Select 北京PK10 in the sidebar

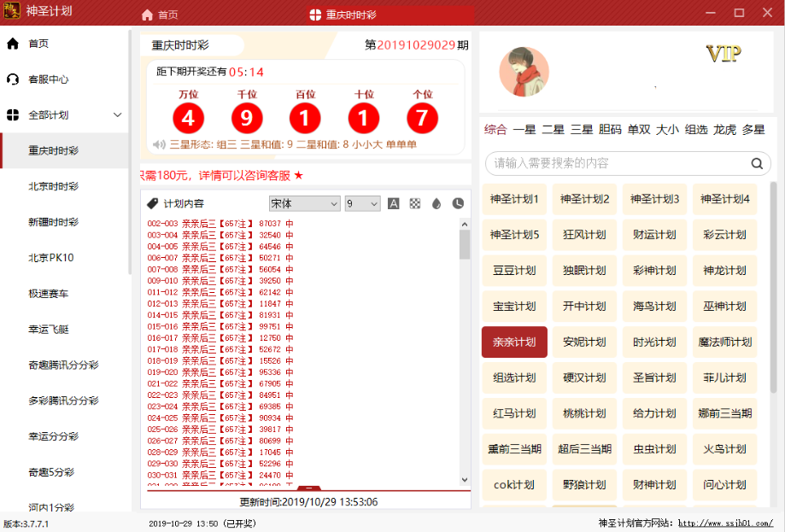click(x=51, y=258)
